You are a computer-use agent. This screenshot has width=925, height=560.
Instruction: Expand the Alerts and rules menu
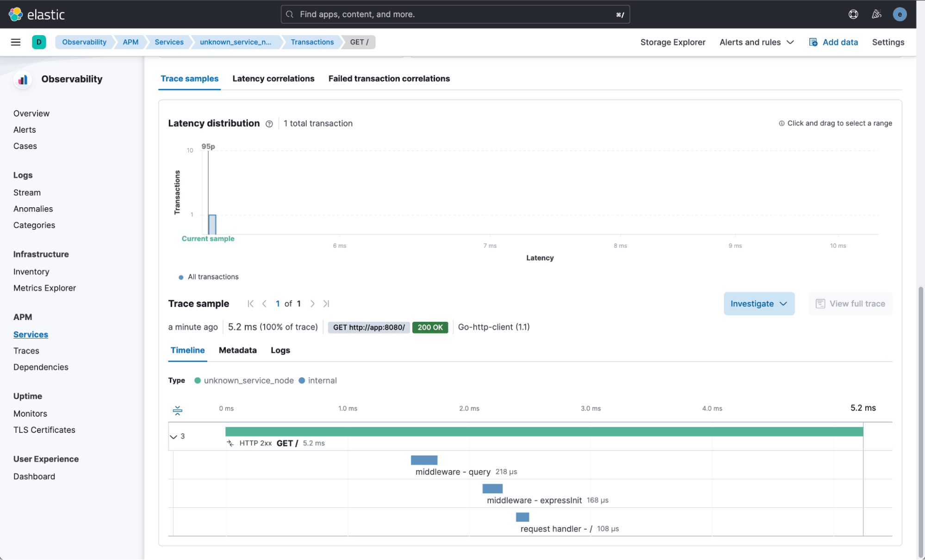(757, 42)
